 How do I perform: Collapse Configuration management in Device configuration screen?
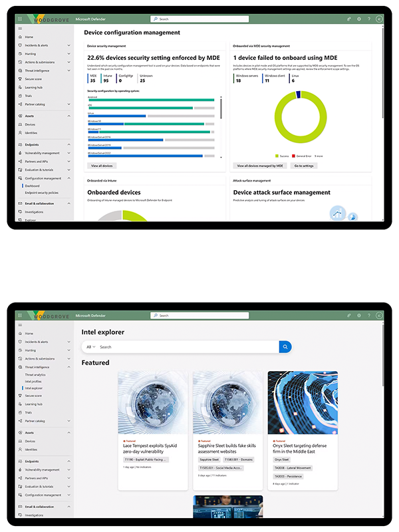pyautogui.click(x=69, y=178)
